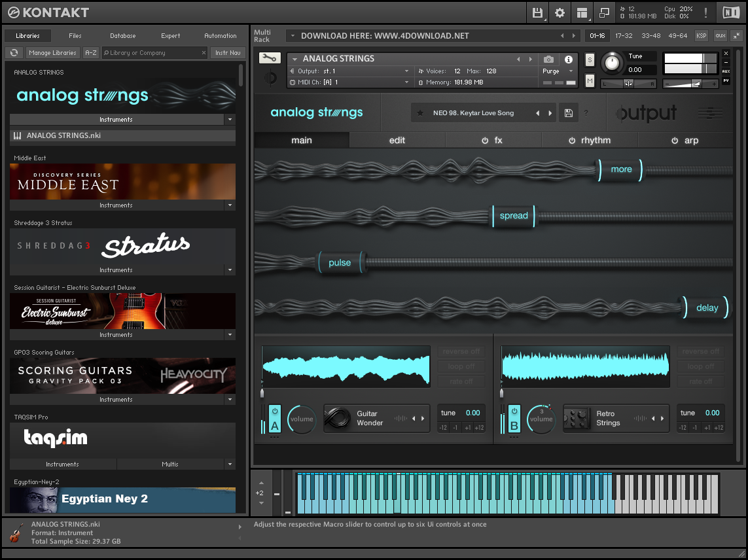This screenshot has height=560, width=748.
Task: Click the Native Instruments NI logo
Action: [730, 13]
